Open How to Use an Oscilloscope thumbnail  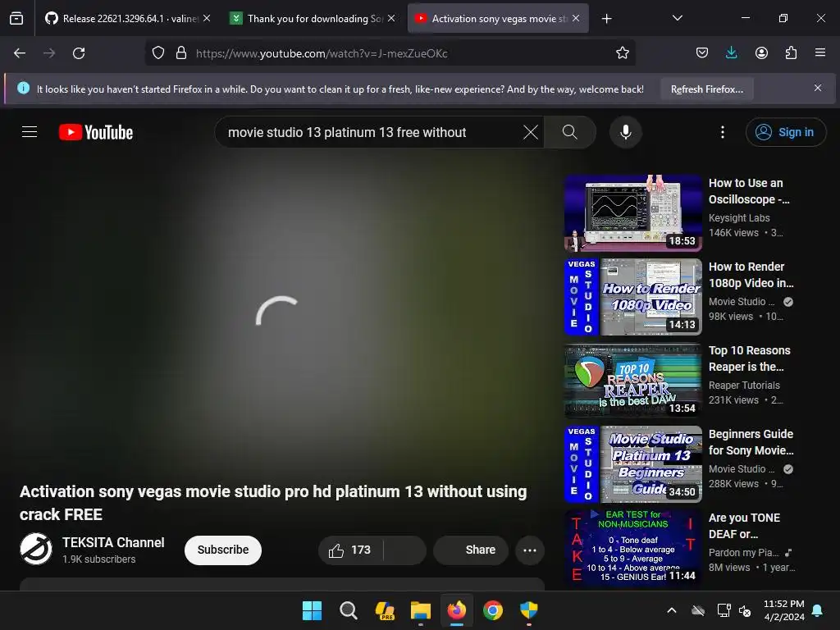633,212
